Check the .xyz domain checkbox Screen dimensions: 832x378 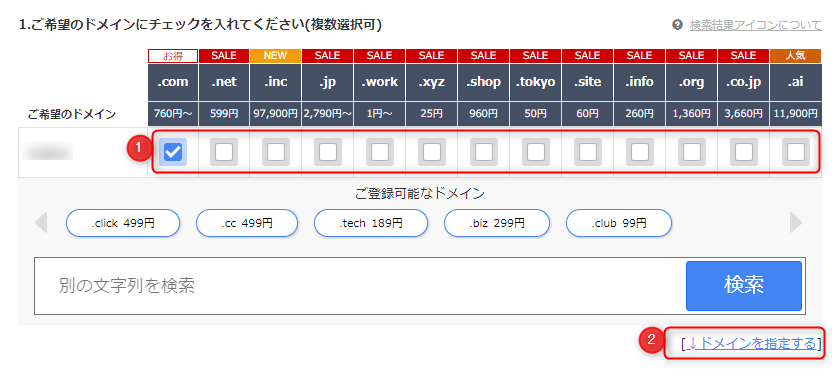click(x=432, y=152)
